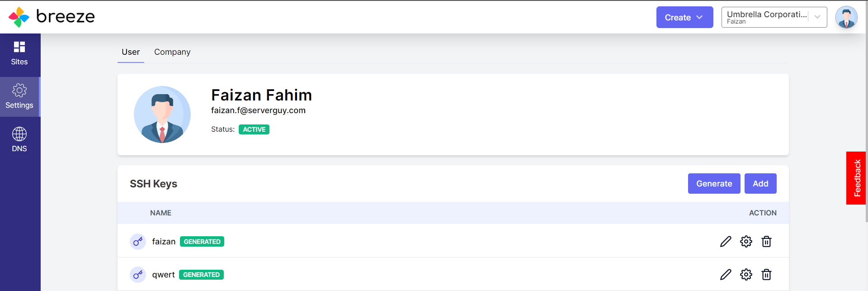
Task: Switch to the Company tab
Action: coord(172,52)
